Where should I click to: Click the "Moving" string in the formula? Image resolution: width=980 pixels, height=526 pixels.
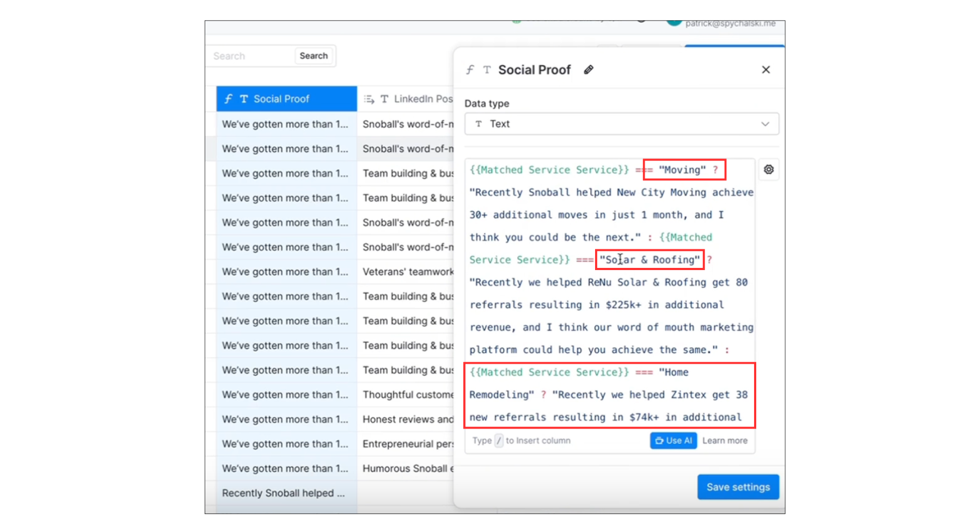point(682,170)
